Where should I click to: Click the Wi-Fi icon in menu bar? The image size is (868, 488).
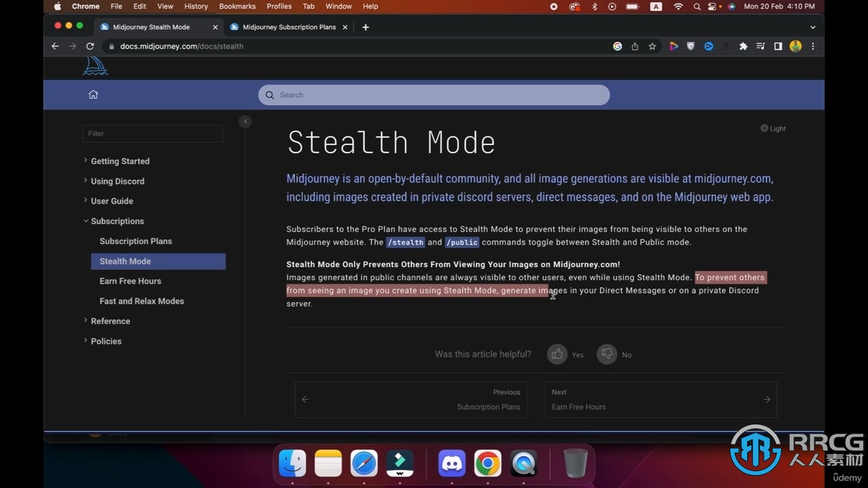coord(678,6)
